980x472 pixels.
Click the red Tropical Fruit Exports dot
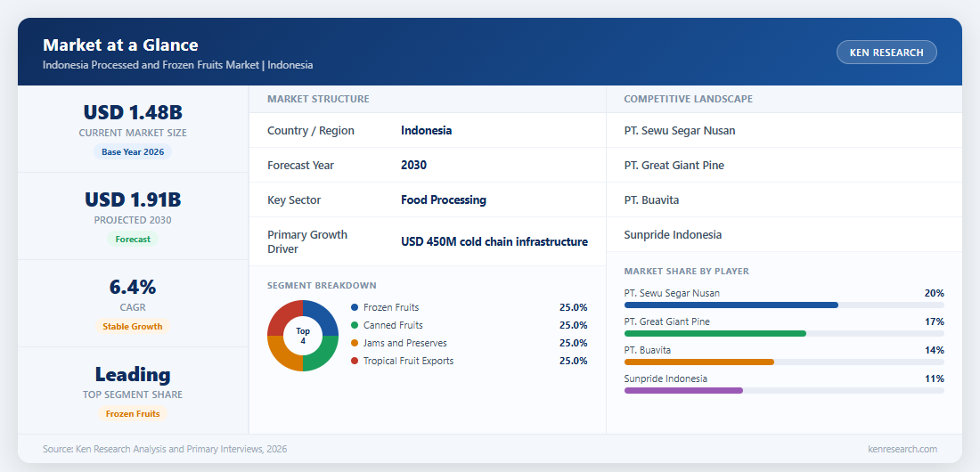(x=355, y=361)
